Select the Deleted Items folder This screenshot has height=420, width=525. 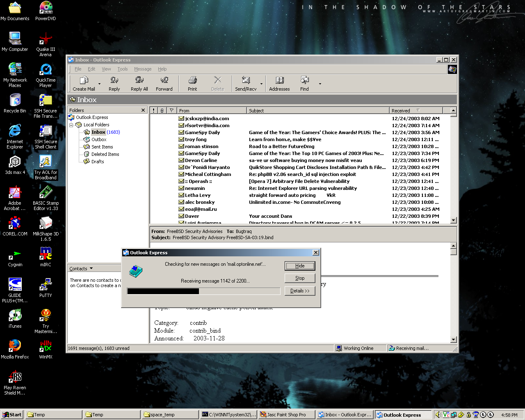click(101, 154)
